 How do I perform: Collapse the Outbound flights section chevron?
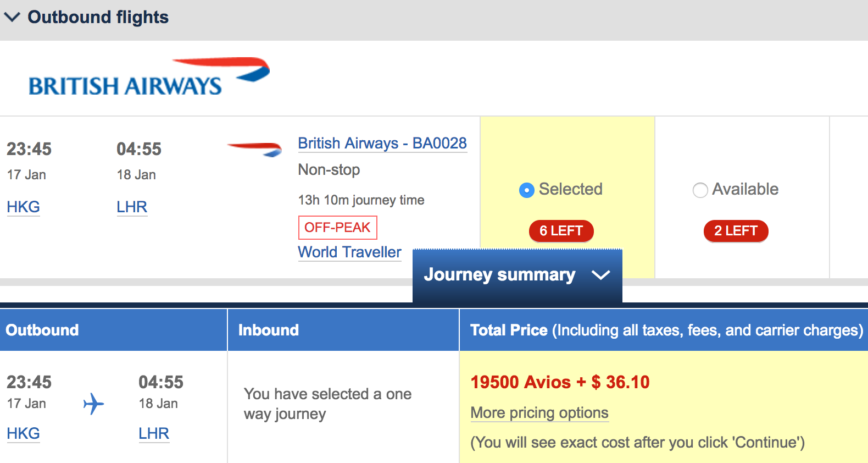(x=12, y=18)
